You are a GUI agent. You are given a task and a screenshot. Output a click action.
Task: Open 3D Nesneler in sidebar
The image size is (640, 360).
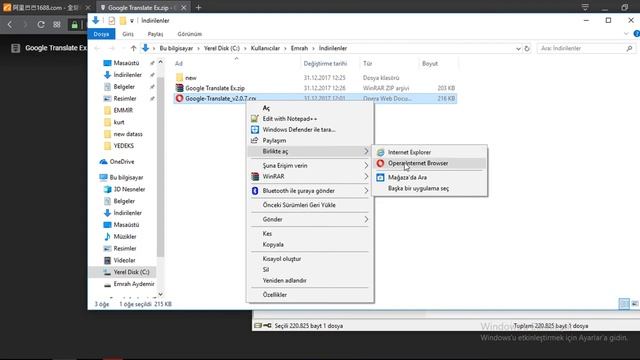pyautogui.click(x=129, y=190)
